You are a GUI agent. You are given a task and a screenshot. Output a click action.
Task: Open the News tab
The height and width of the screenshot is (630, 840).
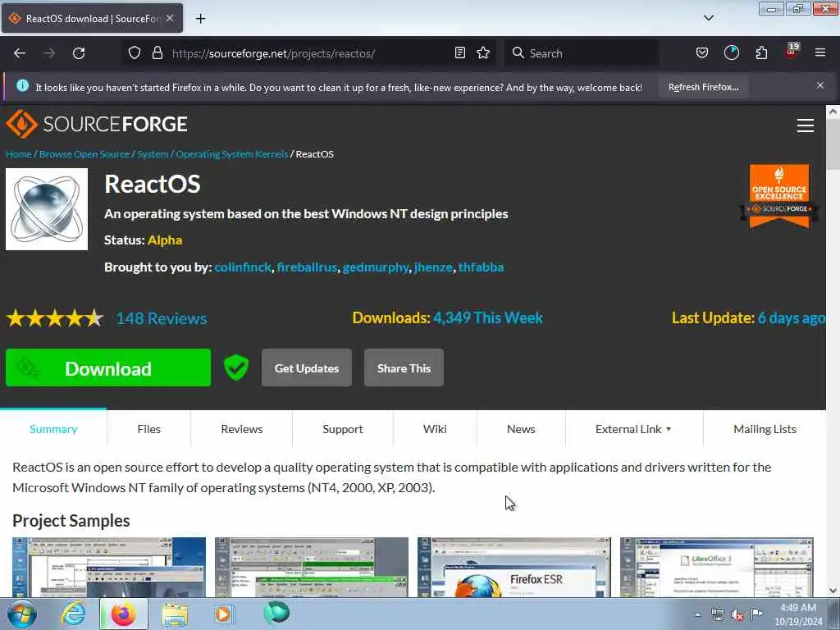point(521,428)
